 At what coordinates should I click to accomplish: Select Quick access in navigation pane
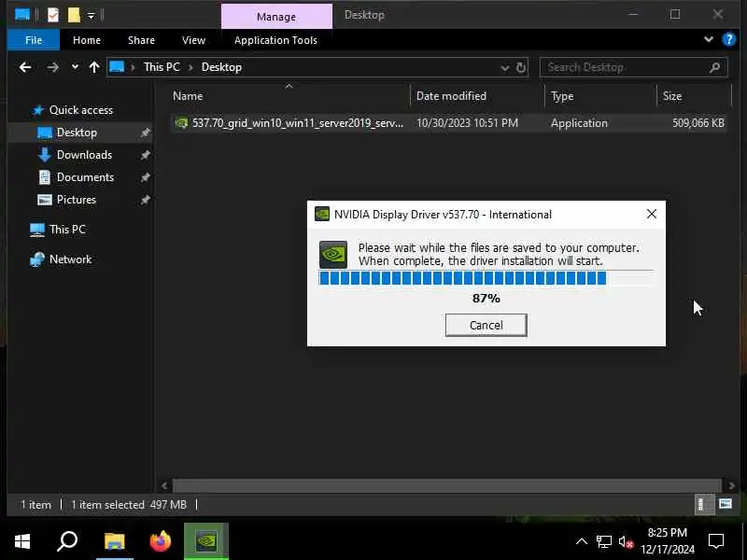(x=81, y=110)
